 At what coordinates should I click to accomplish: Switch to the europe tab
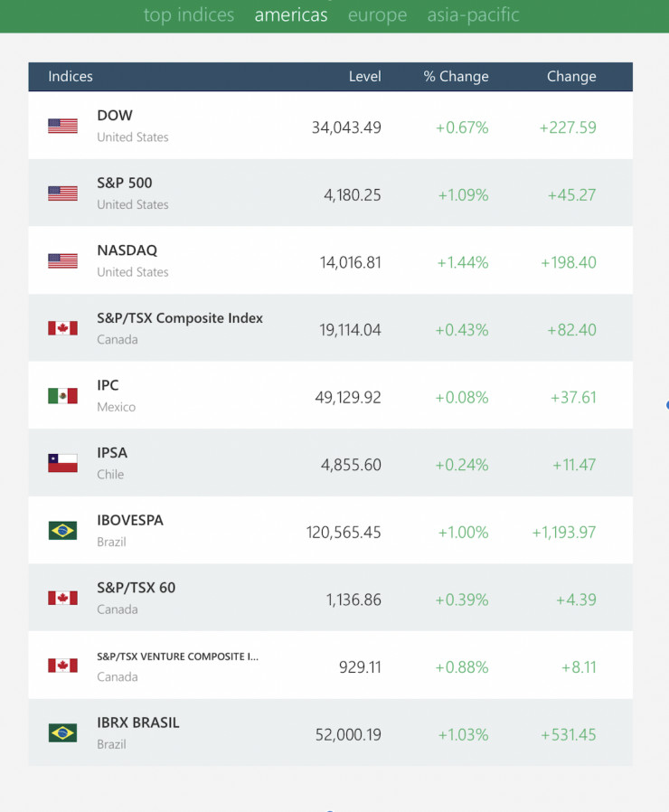click(x=377, y=14)
